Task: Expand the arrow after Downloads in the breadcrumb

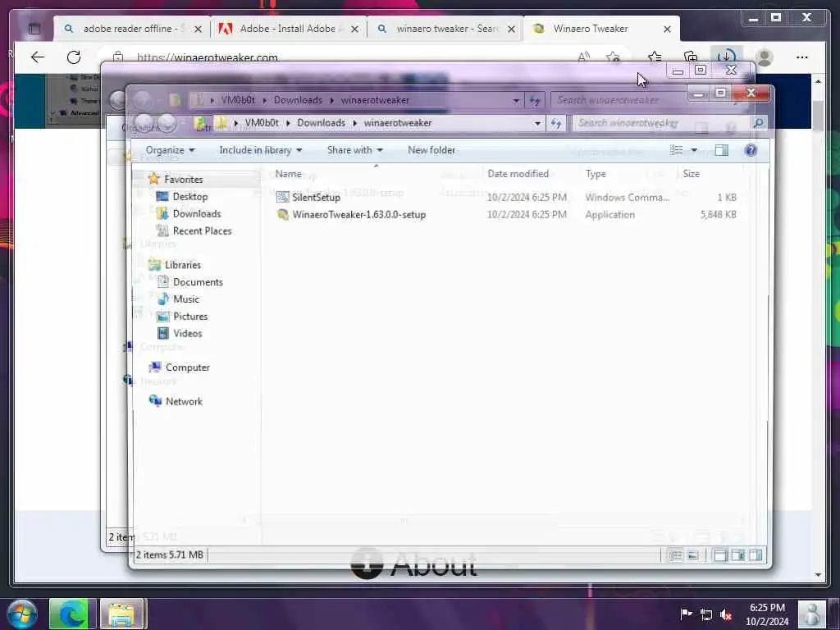Action: 354,123
